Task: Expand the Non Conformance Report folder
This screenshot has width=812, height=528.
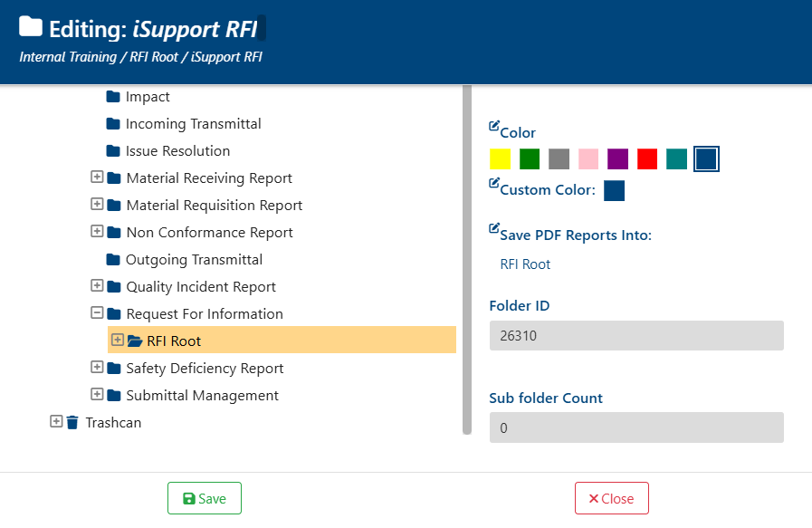Action: click(97, 231)
